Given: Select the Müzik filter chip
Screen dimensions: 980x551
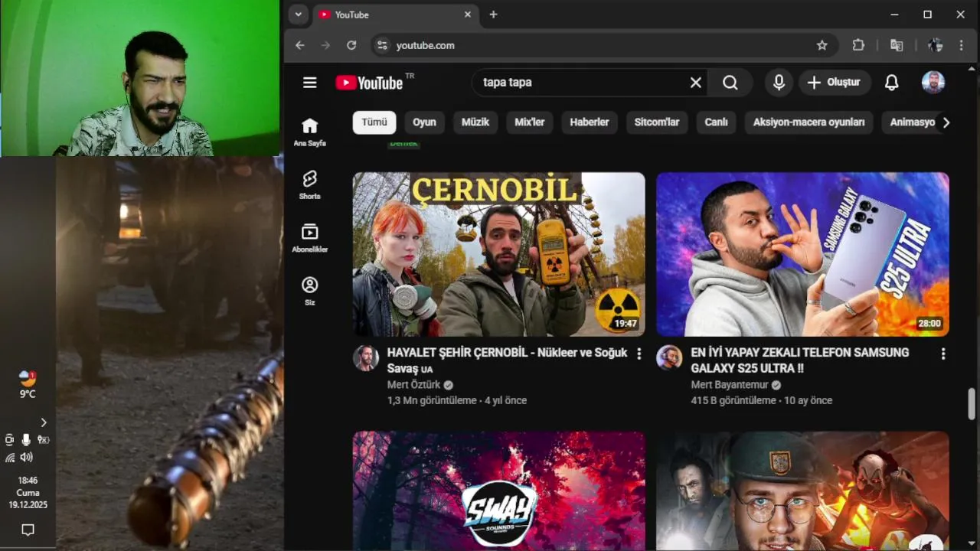Looking at the screenshot, I should tap(475, 122).
